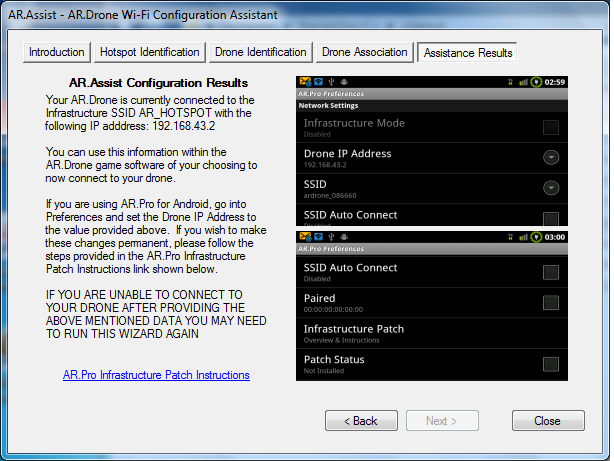The height and width of the screenshot is (461, 614).
Task: Click the data sync icon beside 03:00 signal
Action: pyautogui.click(x=510, y=237)
